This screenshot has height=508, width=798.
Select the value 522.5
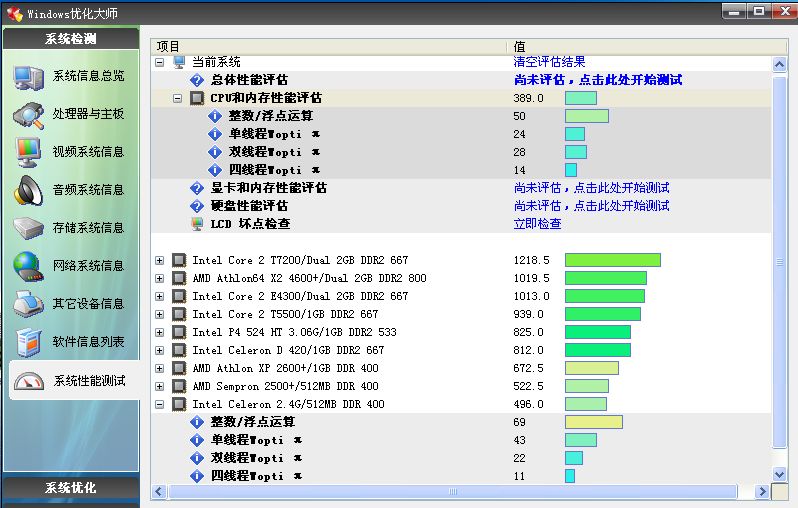pyautogui.click(x=528, y=386)
